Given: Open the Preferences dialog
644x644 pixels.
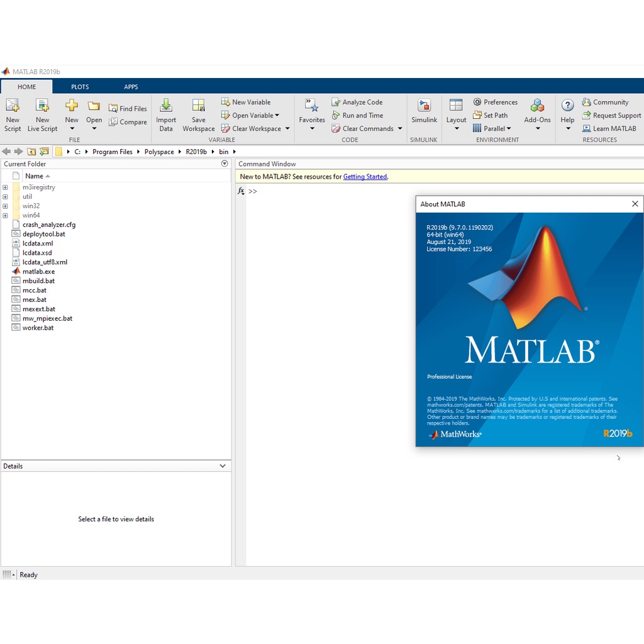Looking at the screenshot, I should click(x=496, y=102).
